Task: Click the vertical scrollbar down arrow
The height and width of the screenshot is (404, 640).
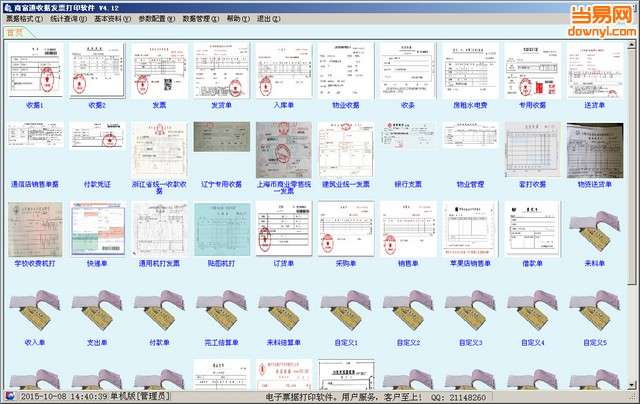Action: 631,385
